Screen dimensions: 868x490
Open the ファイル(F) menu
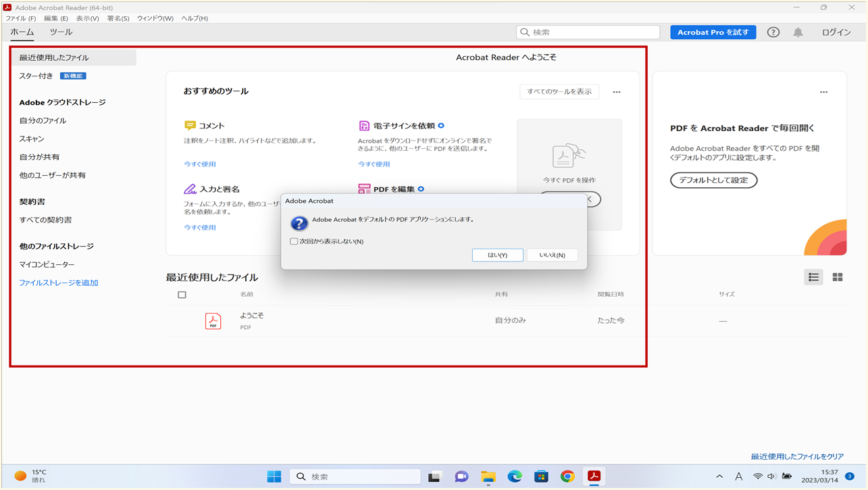click(x=21, y=18)
